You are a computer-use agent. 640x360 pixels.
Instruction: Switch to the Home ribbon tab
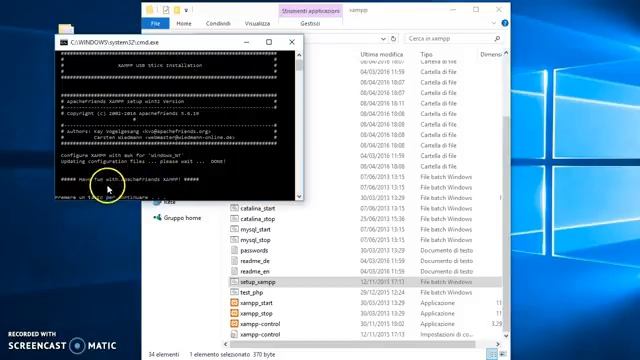coord(184,24)
